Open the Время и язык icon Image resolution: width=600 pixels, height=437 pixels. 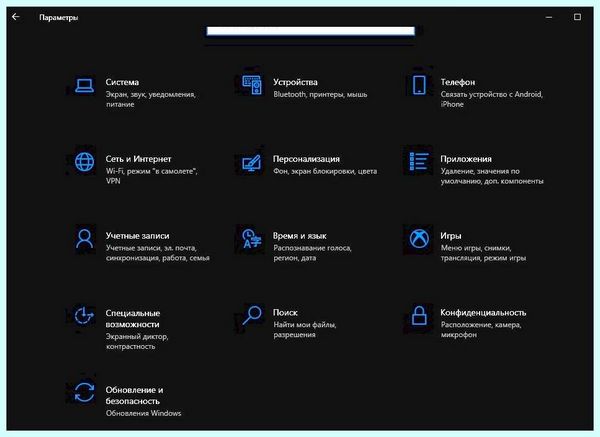[x=252, y=239]
